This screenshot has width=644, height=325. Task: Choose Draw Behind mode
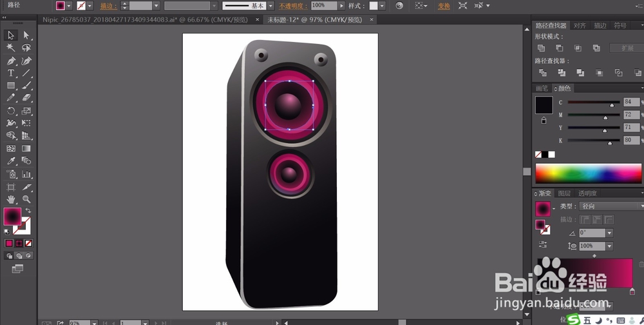pyautogui.click(x=19, y=256)
